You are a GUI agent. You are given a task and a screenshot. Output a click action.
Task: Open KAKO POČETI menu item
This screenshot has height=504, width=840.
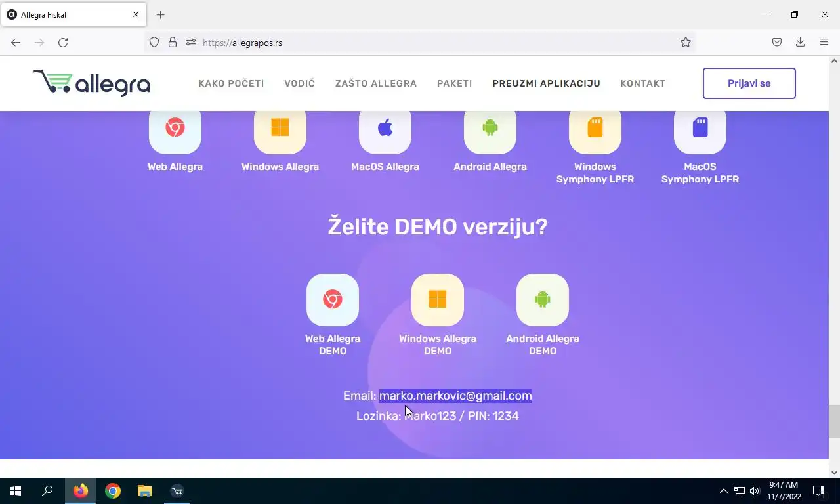coord(232,83)
